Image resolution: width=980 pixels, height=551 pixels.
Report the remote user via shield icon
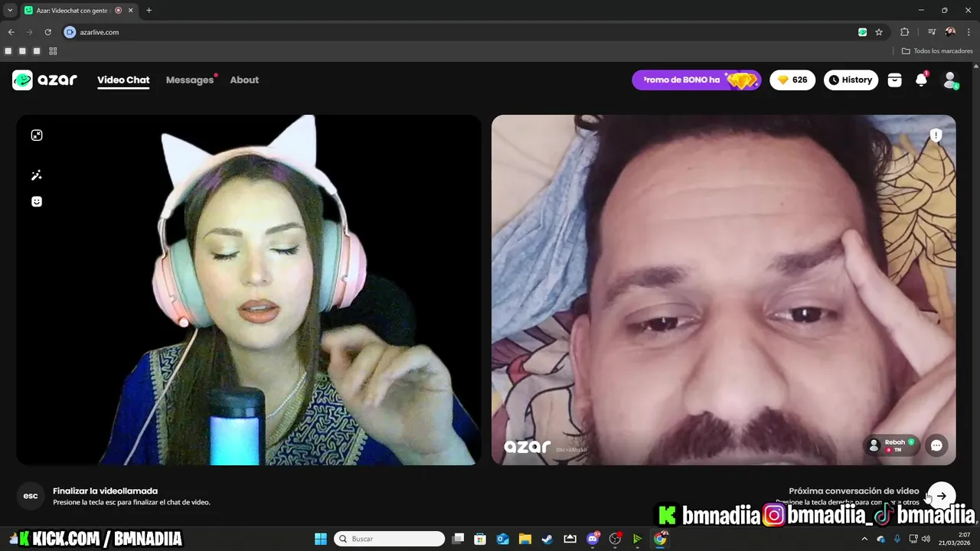[x=936, y=135]
